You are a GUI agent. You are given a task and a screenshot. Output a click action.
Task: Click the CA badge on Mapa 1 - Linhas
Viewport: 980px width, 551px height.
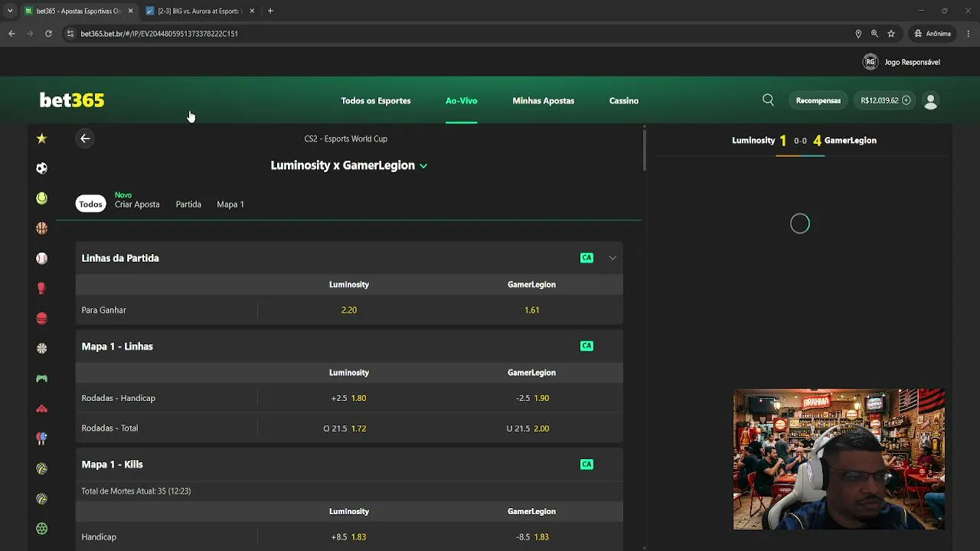(x=586, y=346)
